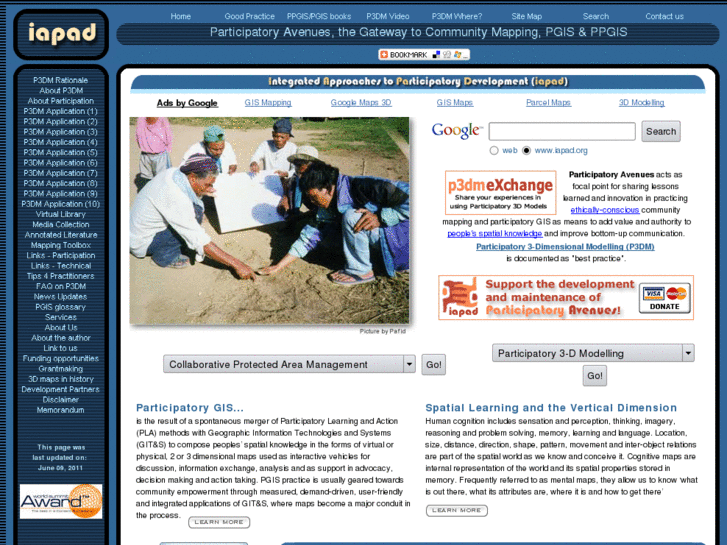
Task: Open Annotated Literature in sidebar
Action: click(x=61, y=235)
